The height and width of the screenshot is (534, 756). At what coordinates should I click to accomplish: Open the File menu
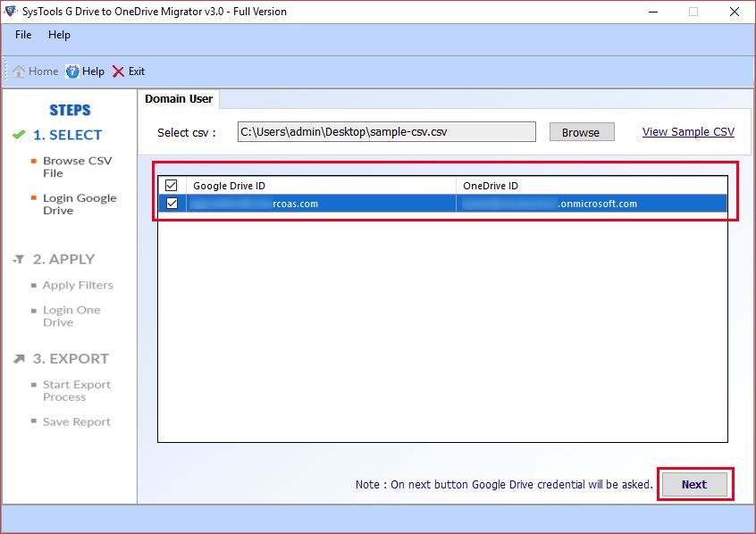pos(23,35)
